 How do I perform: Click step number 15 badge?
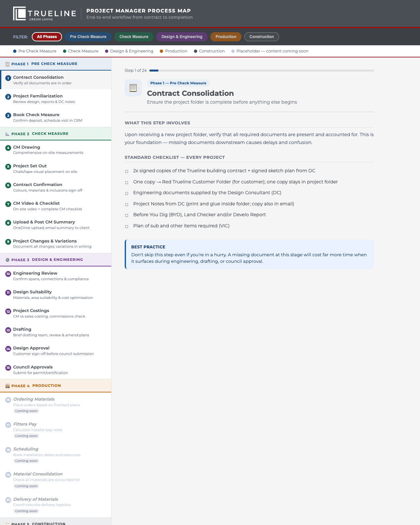click(x=8, y=368)
